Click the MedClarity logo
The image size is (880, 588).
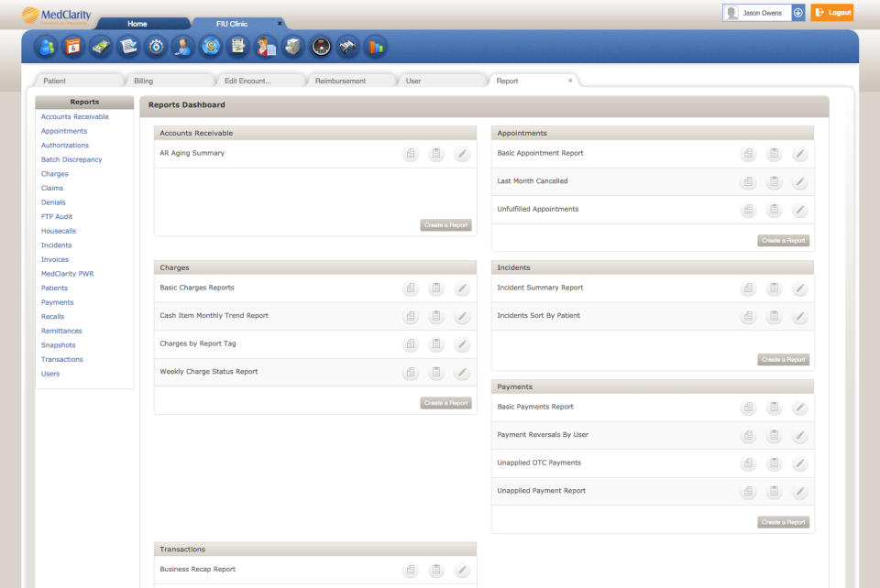coord(57,14)
